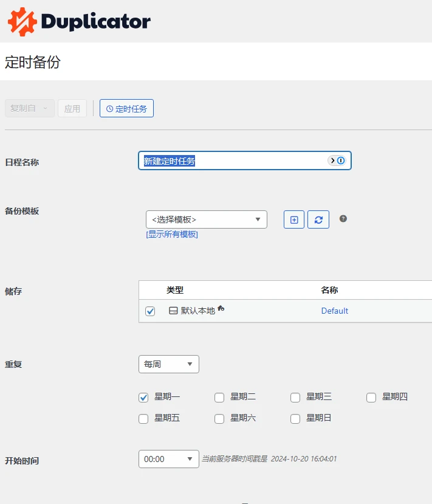Click the drive icon beside 默认本地
The image size is (432, 504).
(x=173, y=311)
